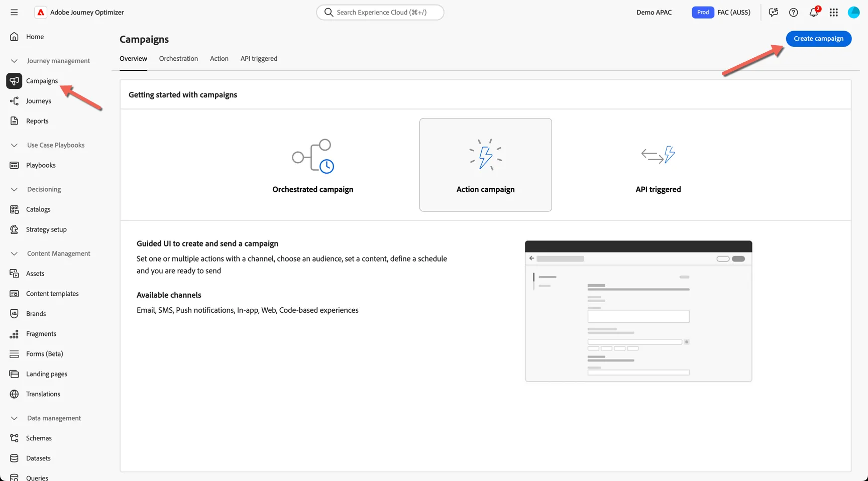Image resolution: width=868 pixels, height=481 pixels.
Task: Open the user profile avatar
Action: pos(853,12)
